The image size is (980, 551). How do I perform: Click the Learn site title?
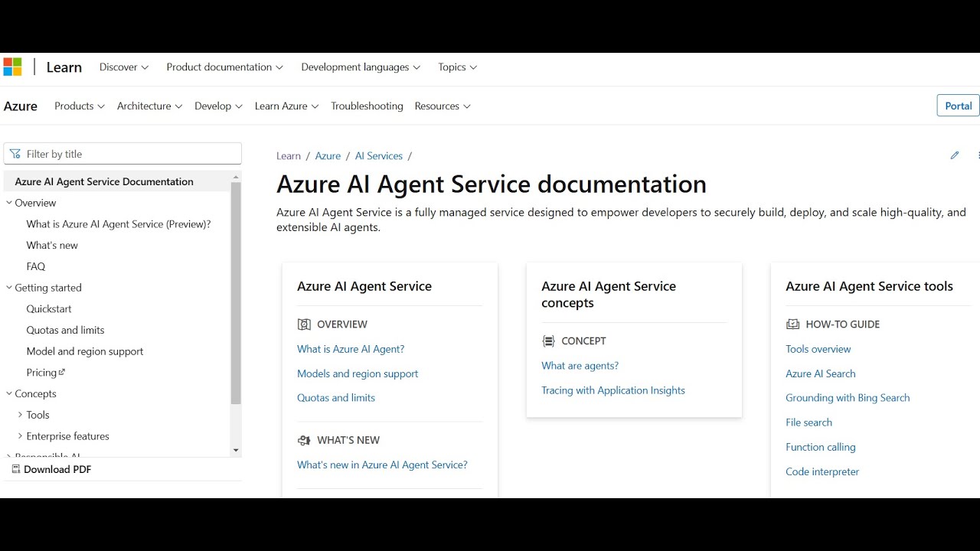[64, 67]
